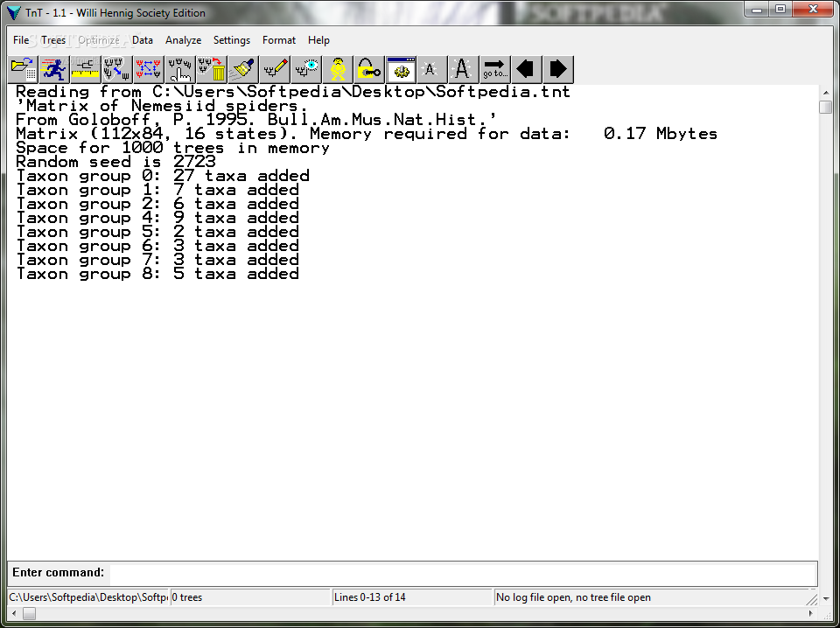Open the Settings menu
This screenshot has height=628, width=840.
(231, 40)
